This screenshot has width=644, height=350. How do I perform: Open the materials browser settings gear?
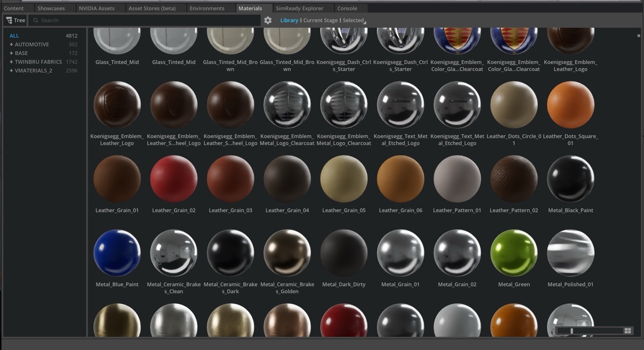click(268, 20)
